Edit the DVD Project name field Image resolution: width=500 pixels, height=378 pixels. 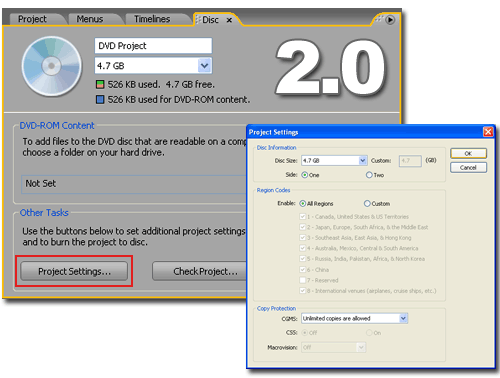click(x=153, y=46)
